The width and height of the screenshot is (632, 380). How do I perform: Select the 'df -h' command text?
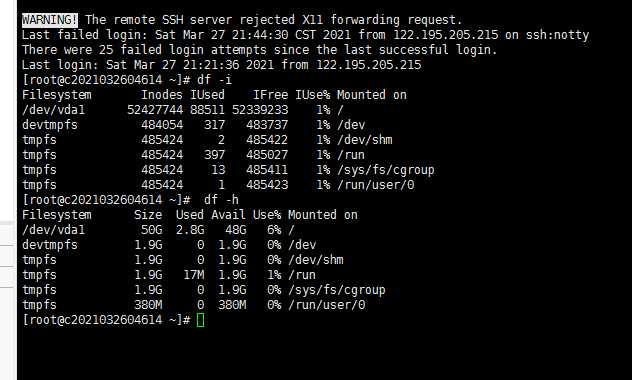[x=221, y=199]
